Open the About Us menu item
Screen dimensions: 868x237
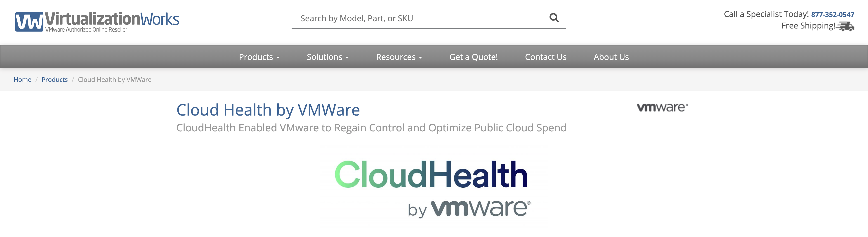(611, 57)
